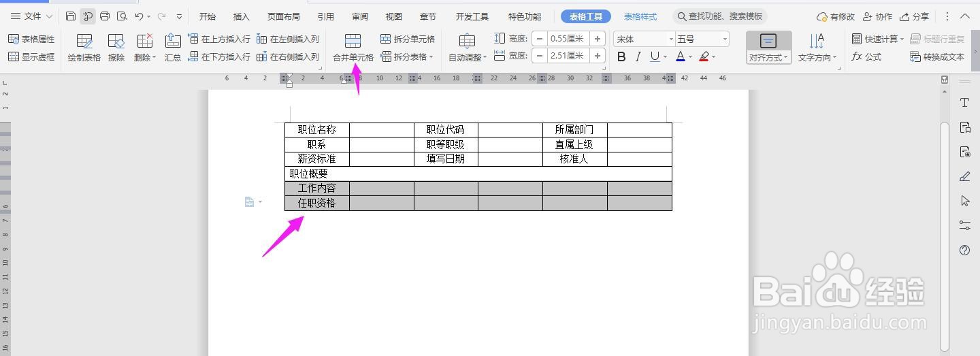Click 转换成文本 convert to text
Screen dimensions: 980x356
coord(937,57)
